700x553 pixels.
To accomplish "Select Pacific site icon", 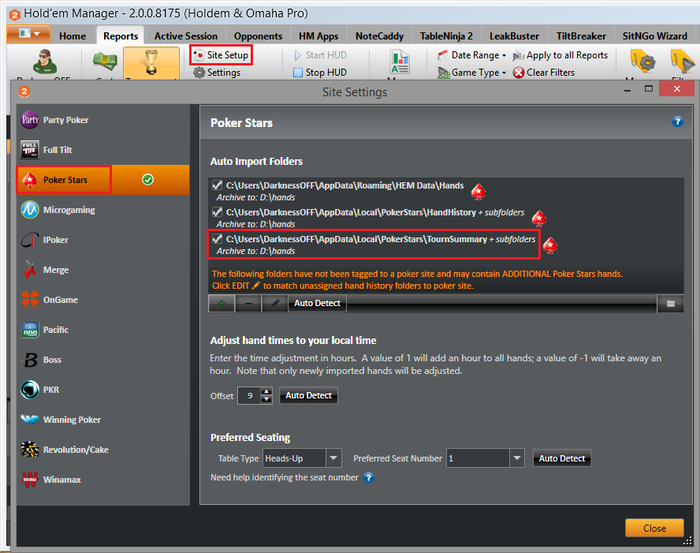I will pos(30,330).
